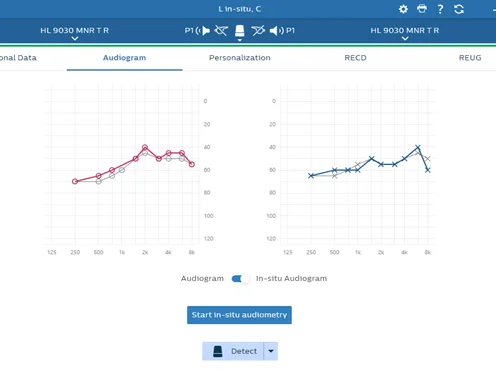Expand small arrow under center device icon
This screenshot has width=496, height=381.
[239, 40]
